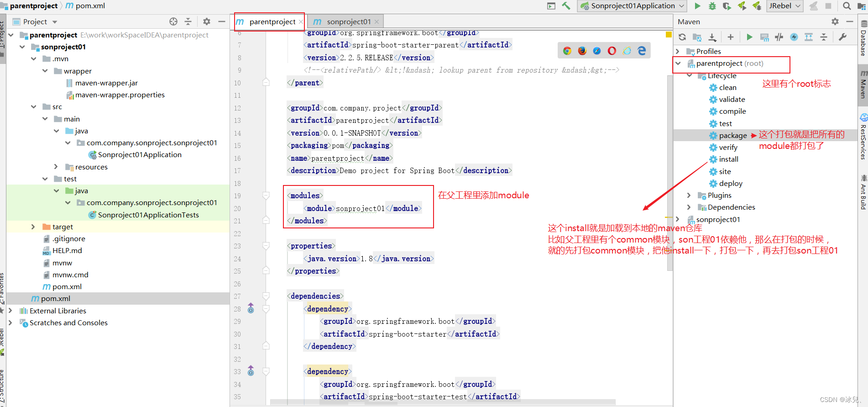Hide the Project tool window
Image resolution: width=868 pixels, height=407 pixels.
221,21
